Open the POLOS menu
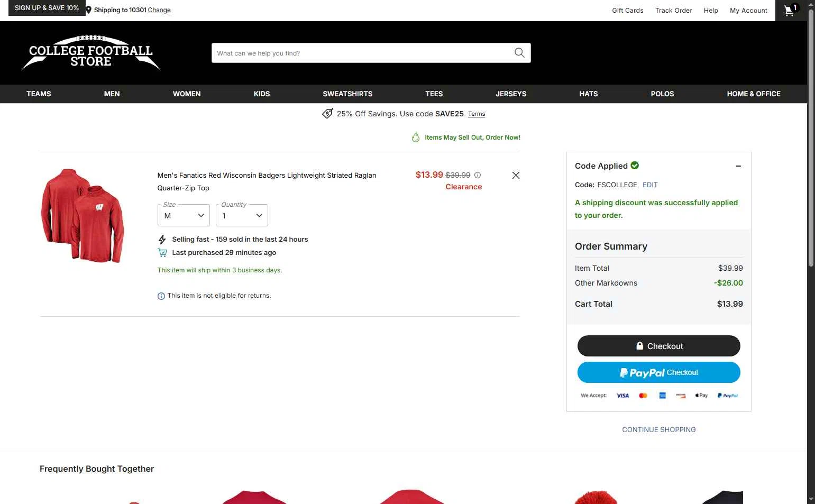This screenshot has height=504, width=815. (x=662, y=94)
